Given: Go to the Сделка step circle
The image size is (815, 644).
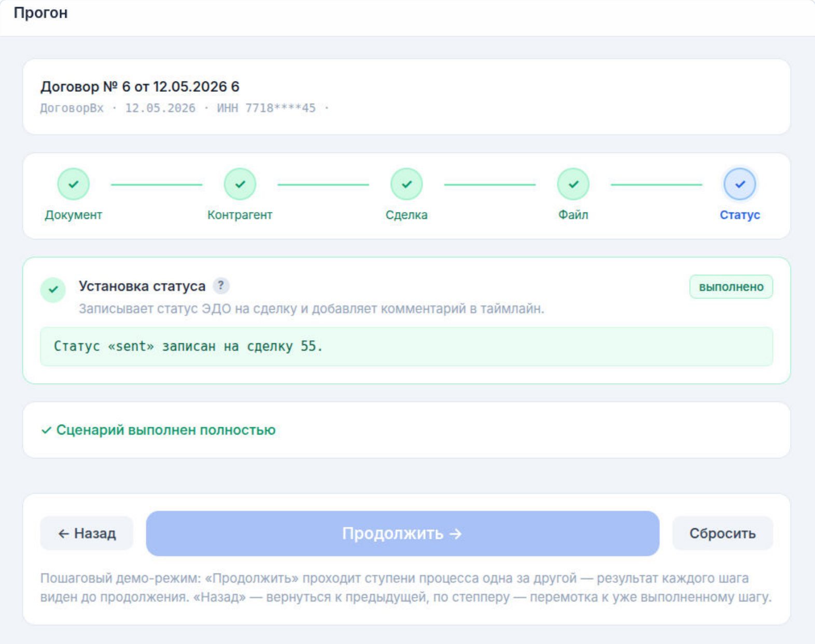Looking at the screenshot, I should click(406, 184).
